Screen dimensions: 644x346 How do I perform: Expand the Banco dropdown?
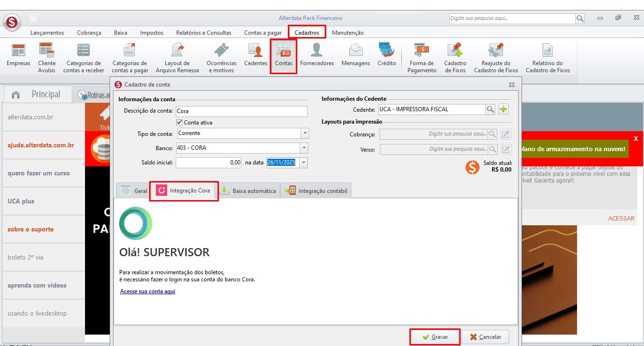(x=305, y=148)
